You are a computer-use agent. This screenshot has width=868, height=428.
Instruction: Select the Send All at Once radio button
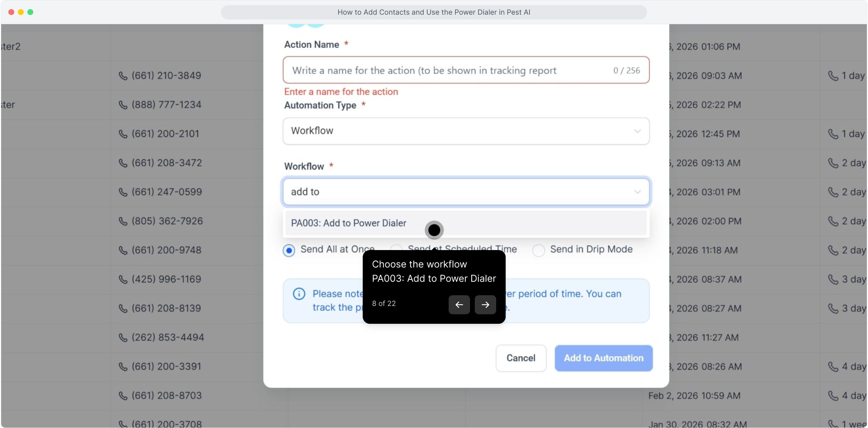pyautogui.click(x=289, y=250)
